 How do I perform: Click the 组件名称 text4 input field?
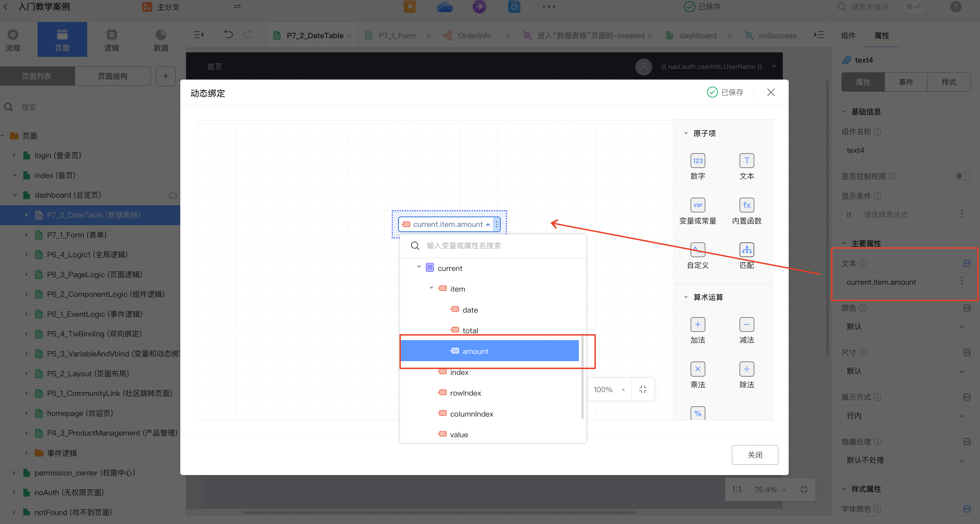906,150
